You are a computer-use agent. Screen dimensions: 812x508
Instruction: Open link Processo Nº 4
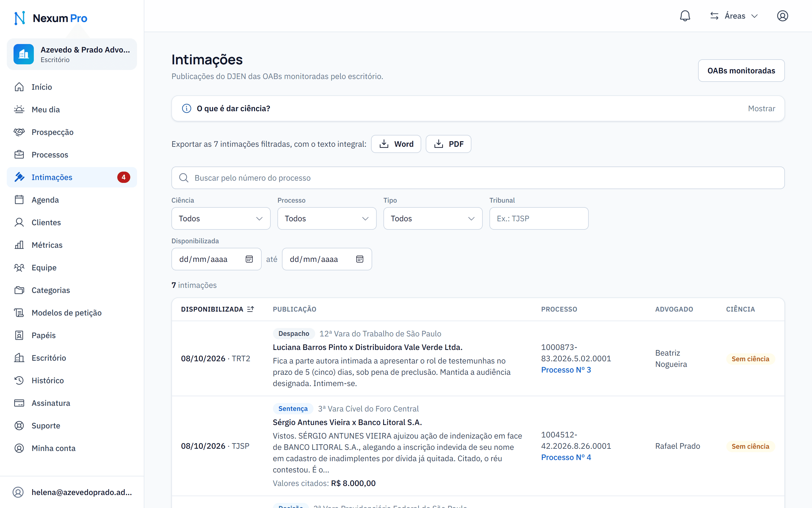click(x=566, y=457)
